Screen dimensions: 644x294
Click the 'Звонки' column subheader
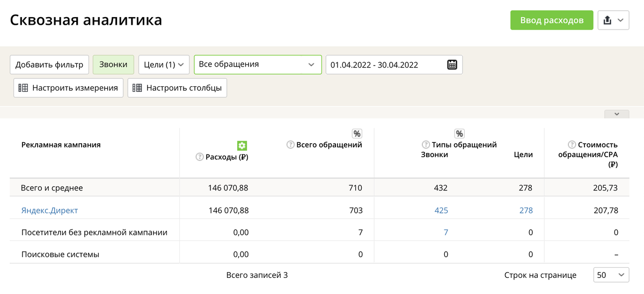435,155
